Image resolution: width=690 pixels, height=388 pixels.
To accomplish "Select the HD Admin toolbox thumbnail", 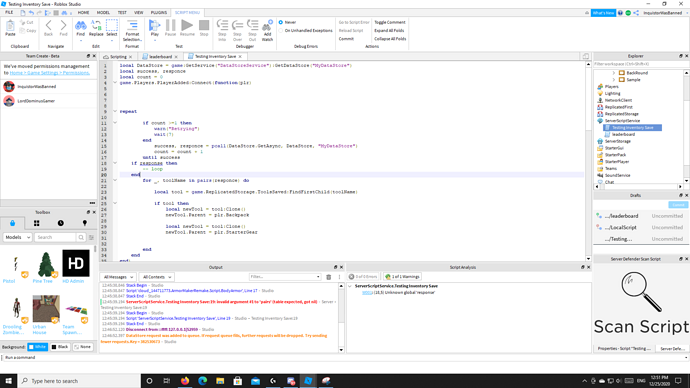I will tap(76, 263).
